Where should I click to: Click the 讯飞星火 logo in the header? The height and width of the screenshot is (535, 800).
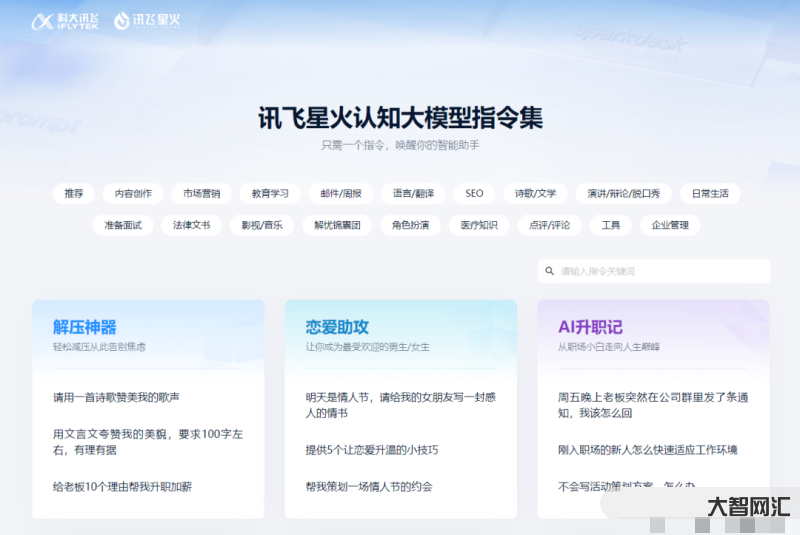coord(148,20)
